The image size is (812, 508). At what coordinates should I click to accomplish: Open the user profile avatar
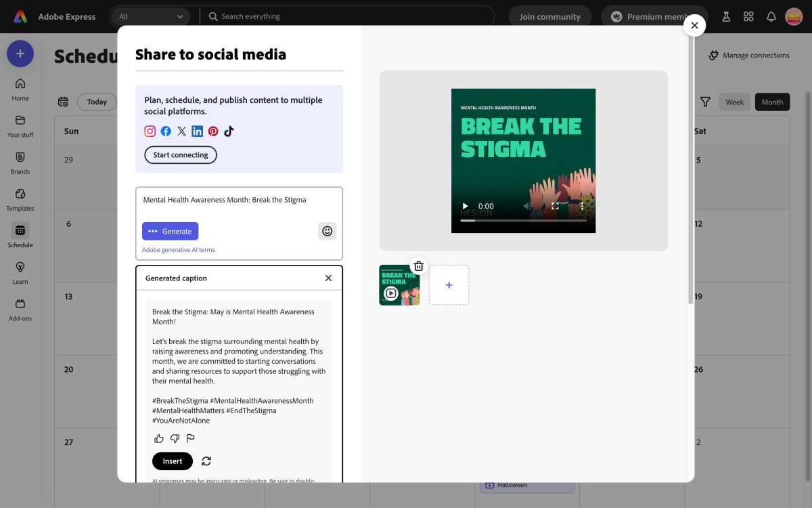[x=794, y=17]
